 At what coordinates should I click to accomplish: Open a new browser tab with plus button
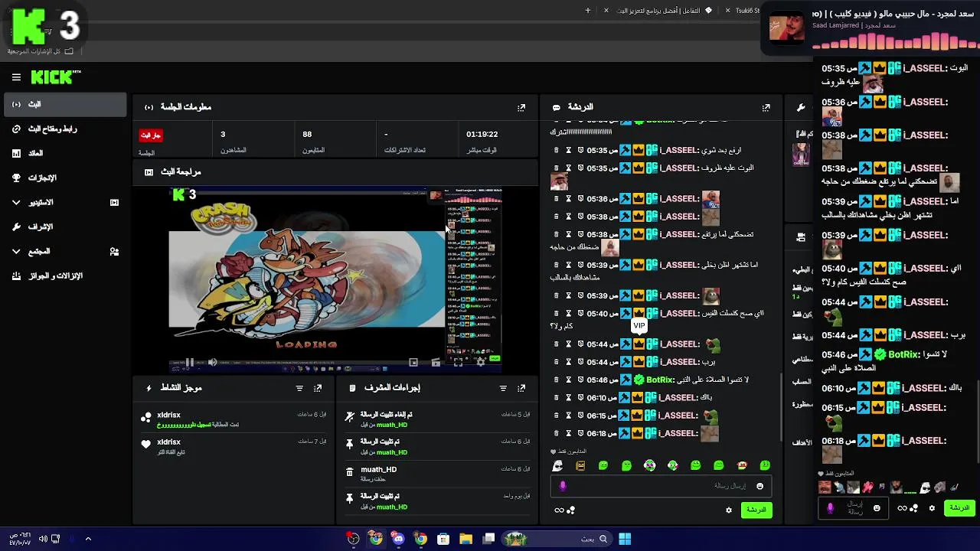(x=588, y=11)
